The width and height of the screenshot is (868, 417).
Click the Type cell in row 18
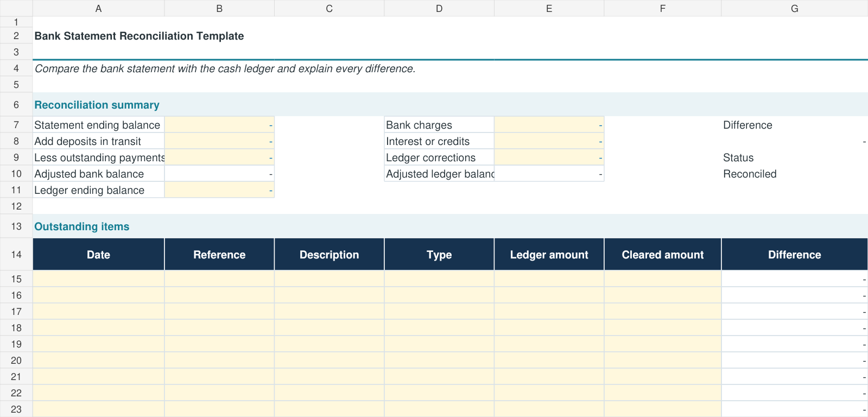[439, 327]
